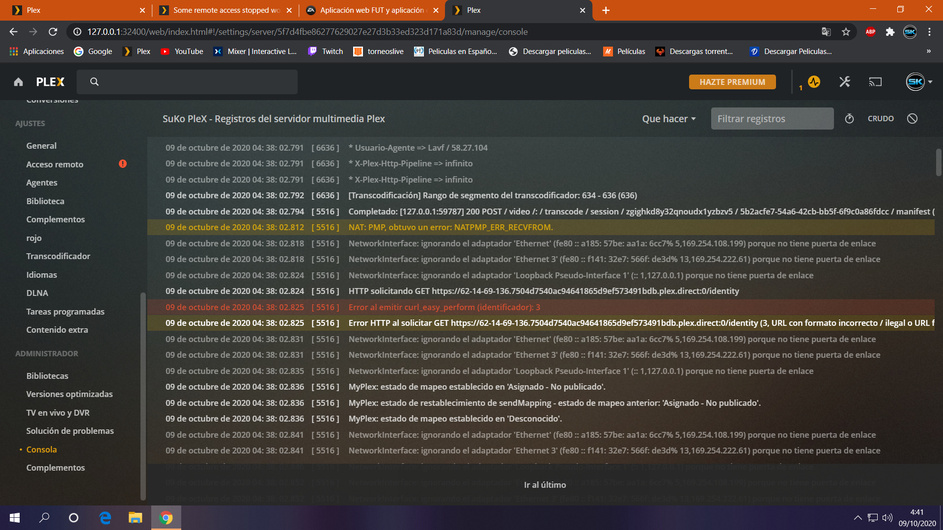943x530 pixels.
Task: Open a new browser tab
Action: pyautogui.click(x=606, y=10)
